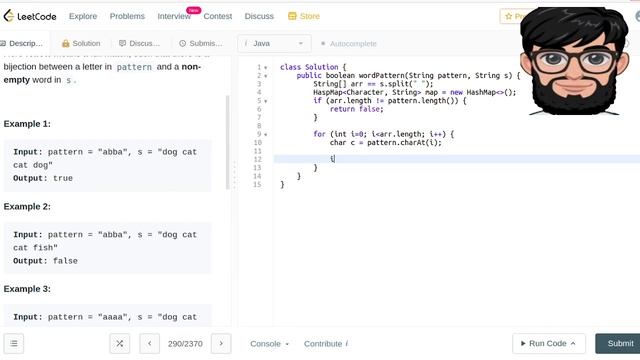Click the LeetCode logo
Image resolution: width=640 pixels, height=360 pixels.
pos(30,16)
